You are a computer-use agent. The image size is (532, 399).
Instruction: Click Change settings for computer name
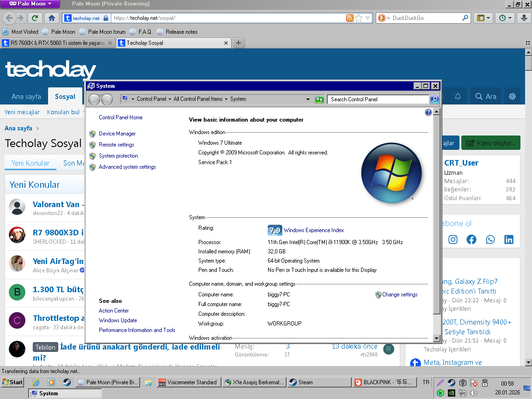400,295
